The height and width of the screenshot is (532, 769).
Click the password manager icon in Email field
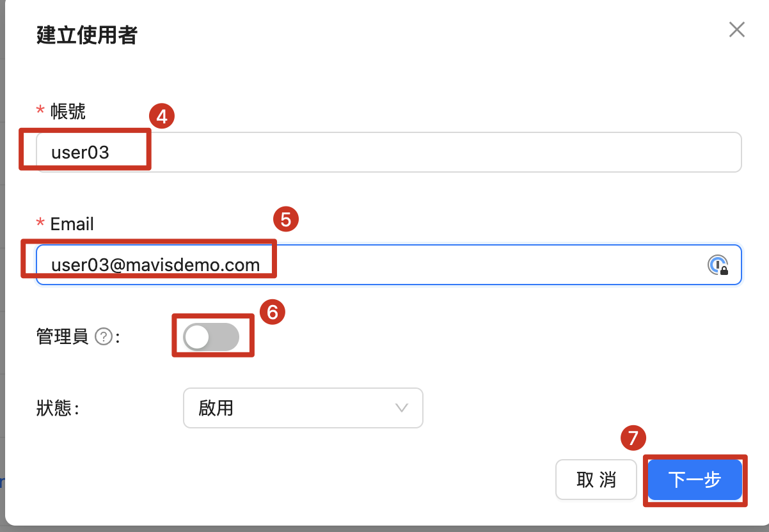coord(718,265)
